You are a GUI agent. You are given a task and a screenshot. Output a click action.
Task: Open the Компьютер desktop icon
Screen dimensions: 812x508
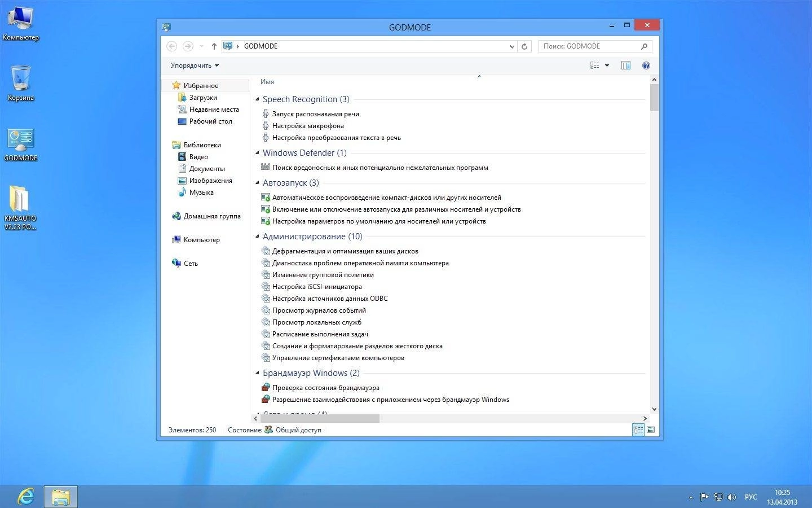click(x=21, y=24)
